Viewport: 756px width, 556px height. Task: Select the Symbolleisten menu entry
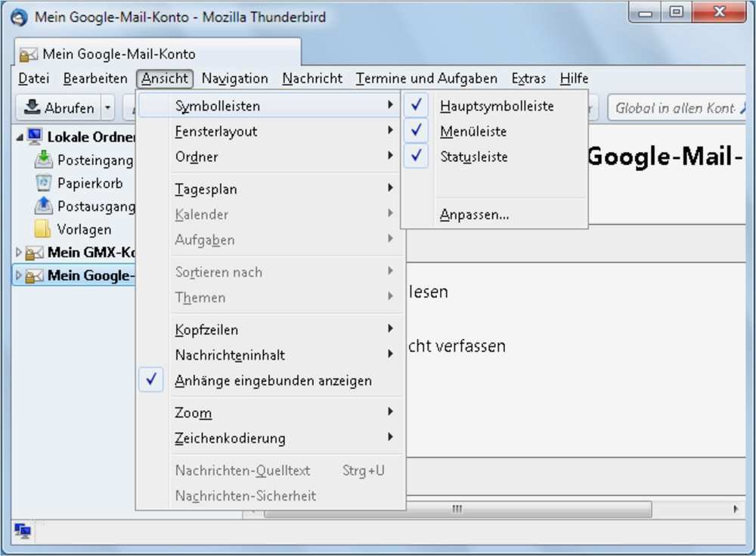click(x=270, y=106)
